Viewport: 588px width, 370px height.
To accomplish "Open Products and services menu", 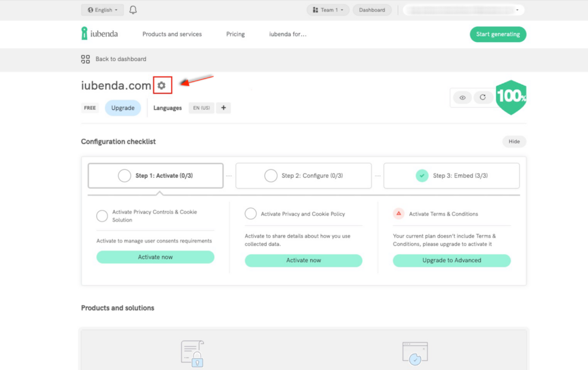I will pyautogui.click(x=172, y=34).
